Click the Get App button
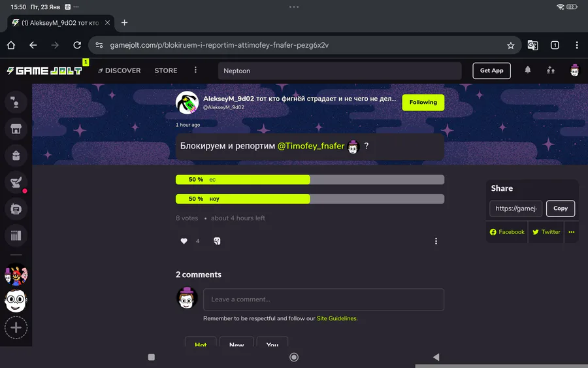The width and height of the screenshot is (588, 368). coord(491,71)
